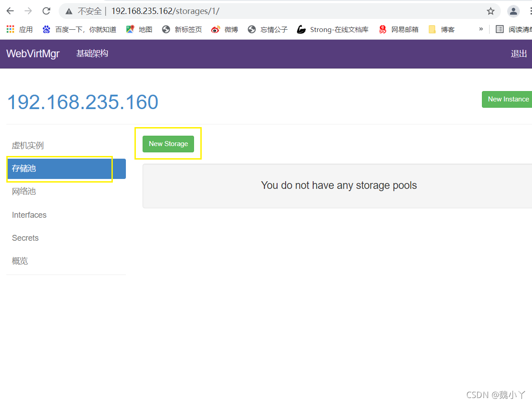
Task: Click the New Storage button
Action: click(168, 144)
